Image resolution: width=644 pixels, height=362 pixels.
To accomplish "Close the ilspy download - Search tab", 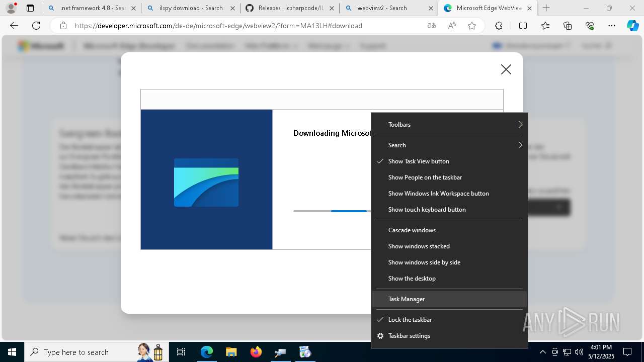I will 232,8.
